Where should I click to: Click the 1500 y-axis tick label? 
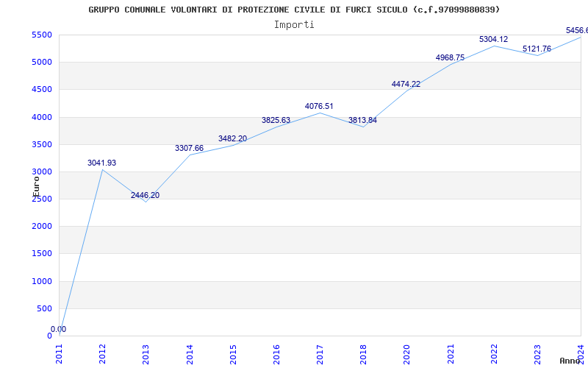pos(42,254)
